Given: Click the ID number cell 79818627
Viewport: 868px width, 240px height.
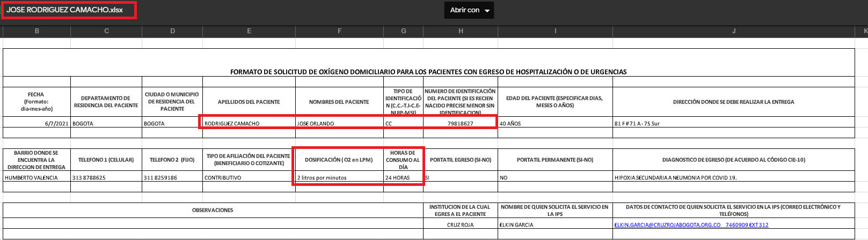Looking at the screenshot, I should coord(461,123).
